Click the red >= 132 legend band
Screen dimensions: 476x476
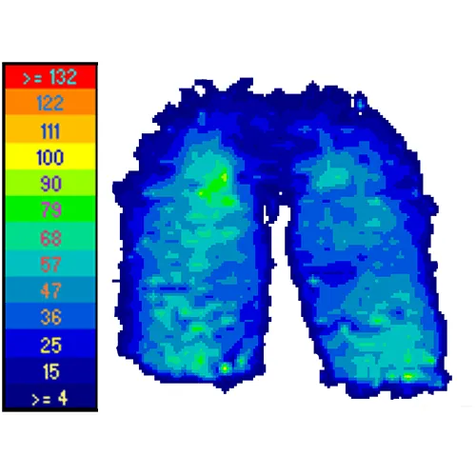[50, 77]
